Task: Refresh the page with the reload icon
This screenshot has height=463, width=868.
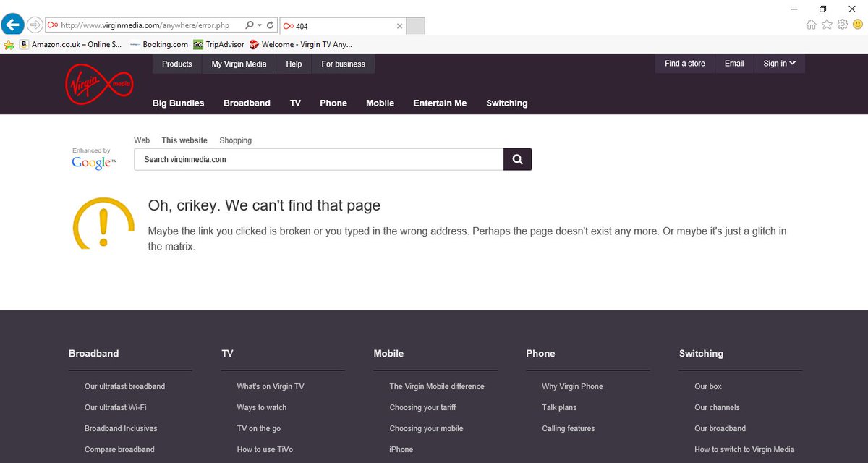Action: click(271, 25)
